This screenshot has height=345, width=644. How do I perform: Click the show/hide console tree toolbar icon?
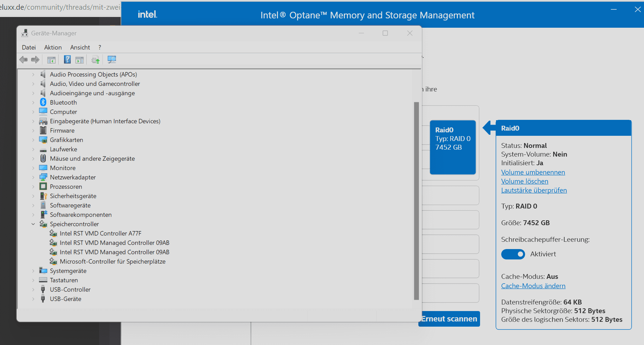(x=51, y=60)
